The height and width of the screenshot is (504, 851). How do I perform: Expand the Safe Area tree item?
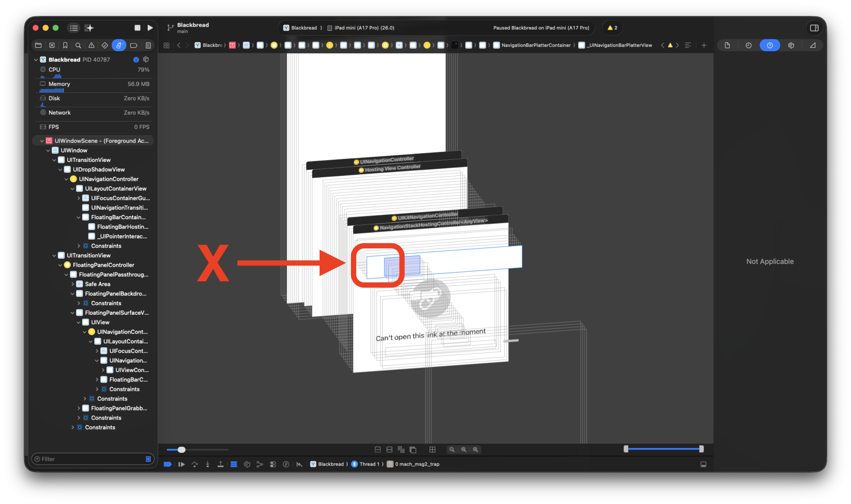pos(72,284)
